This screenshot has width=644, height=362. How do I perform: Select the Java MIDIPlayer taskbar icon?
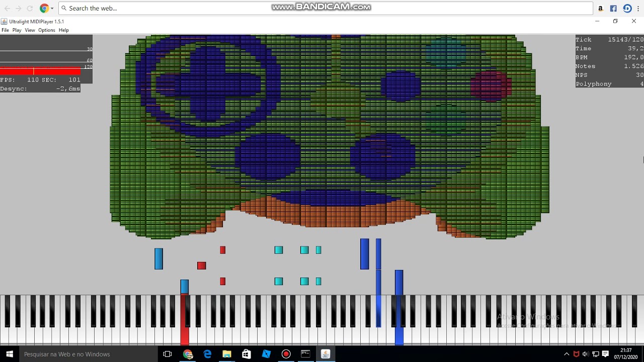[x=325, y=354]
